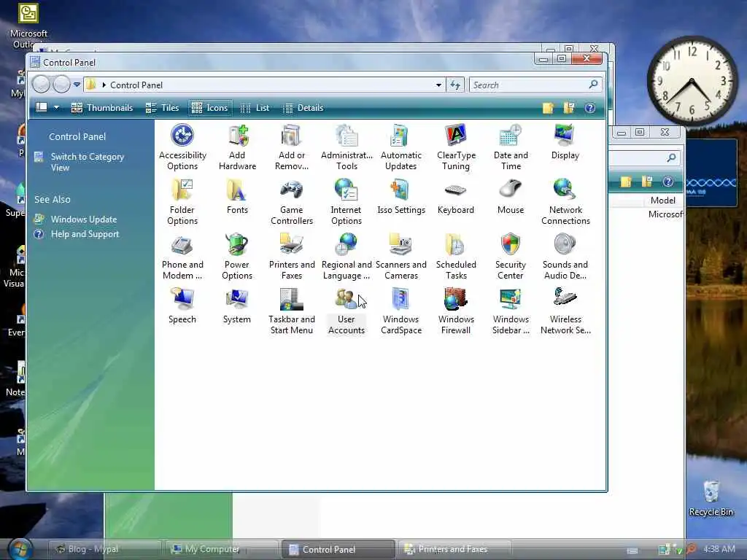Image resolution: width=747 pixels, height=560 pixels.
Task: Click the Start button
Action: click(x=20, y=549)
